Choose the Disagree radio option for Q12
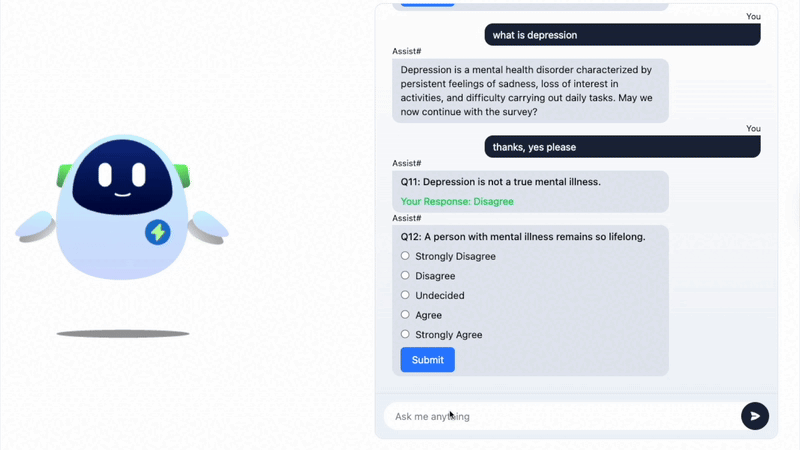Image resolution: width=800 pixels, height=450 pixels. [x=405, y=276]
